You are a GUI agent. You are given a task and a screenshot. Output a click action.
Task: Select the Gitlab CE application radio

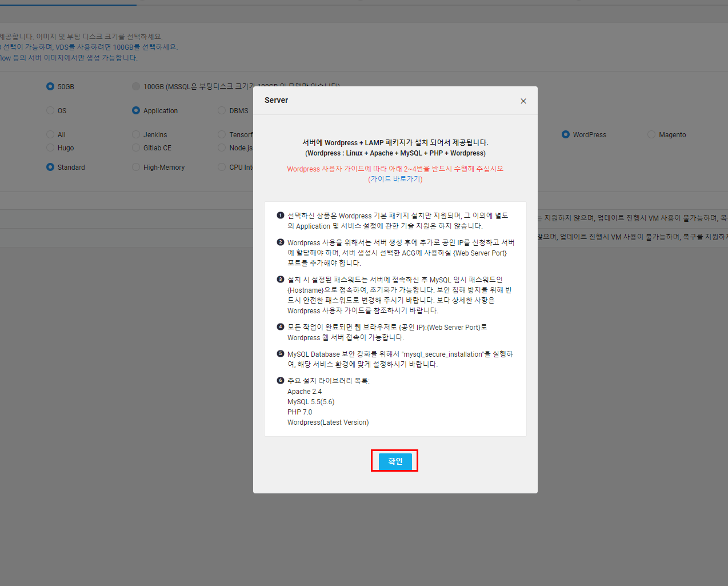(x=136, y=148)
